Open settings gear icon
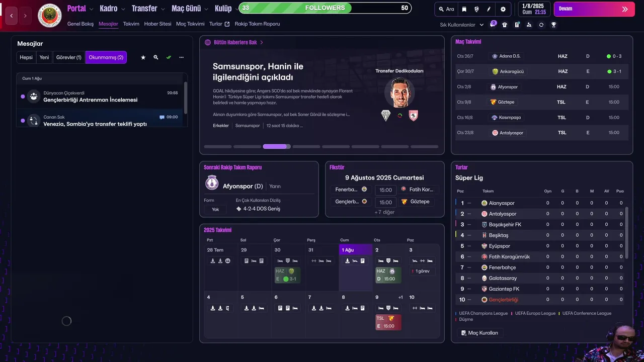The height and width of the screenshot is (362, 644). pos(503,9)
